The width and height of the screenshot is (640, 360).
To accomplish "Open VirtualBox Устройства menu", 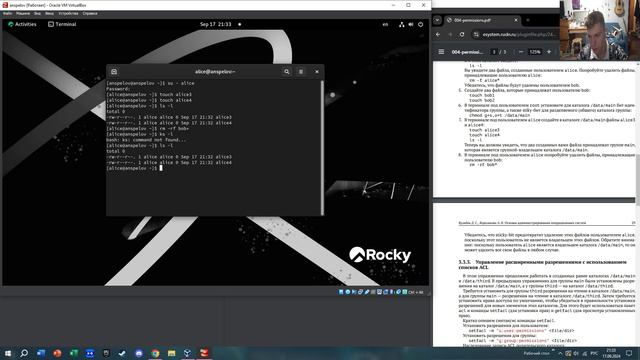I will pos(68,13).
